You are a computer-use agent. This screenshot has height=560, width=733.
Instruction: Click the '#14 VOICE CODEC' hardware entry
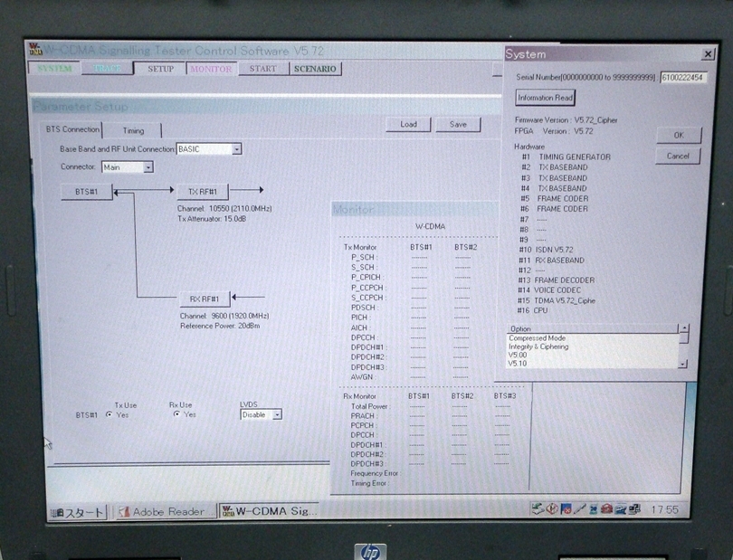pos(549,290)
